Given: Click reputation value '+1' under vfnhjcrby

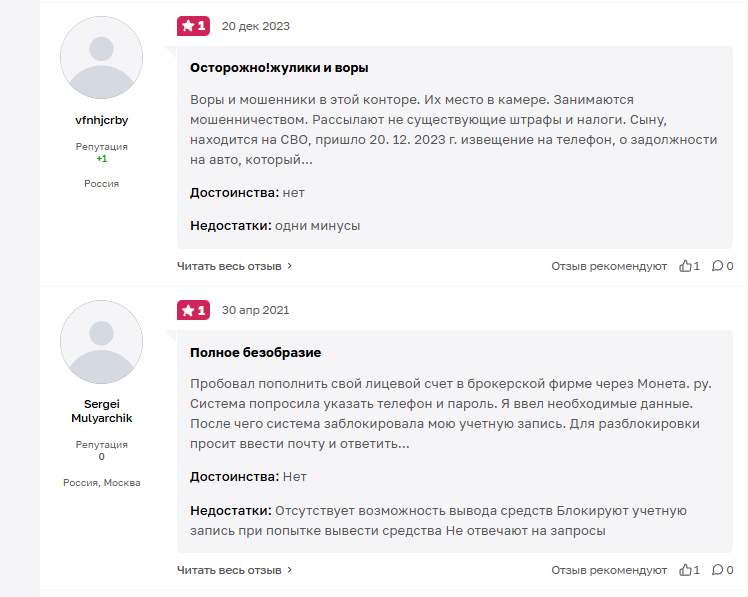Looking at the screenshot, I should coord(101,159).
